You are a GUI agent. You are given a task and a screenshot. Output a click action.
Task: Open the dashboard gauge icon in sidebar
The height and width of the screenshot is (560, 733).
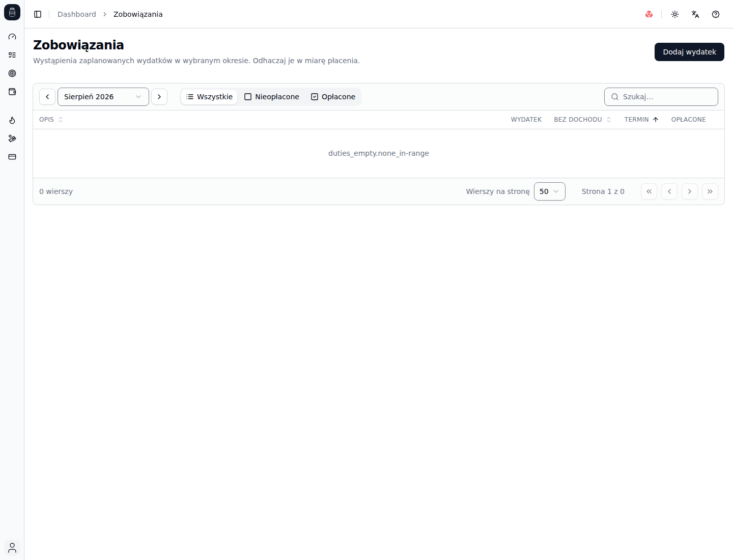click(12, 37)
